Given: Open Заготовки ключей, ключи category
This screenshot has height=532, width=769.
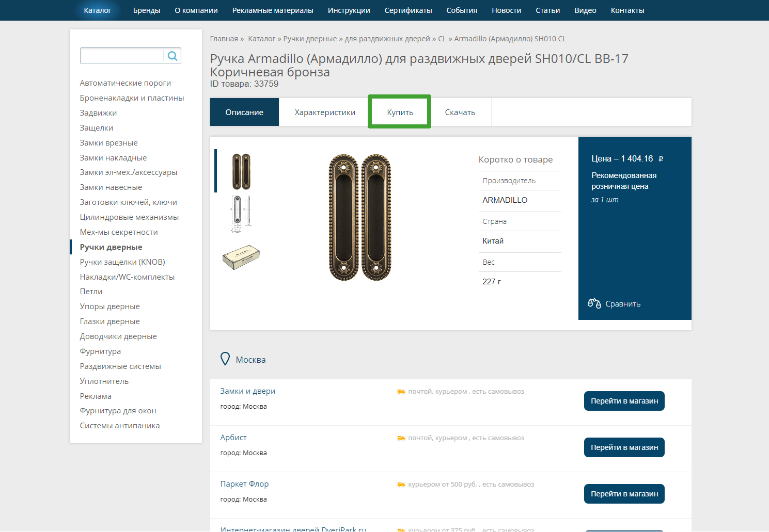Looking at the screenshot, I should (x=129, y=202).
